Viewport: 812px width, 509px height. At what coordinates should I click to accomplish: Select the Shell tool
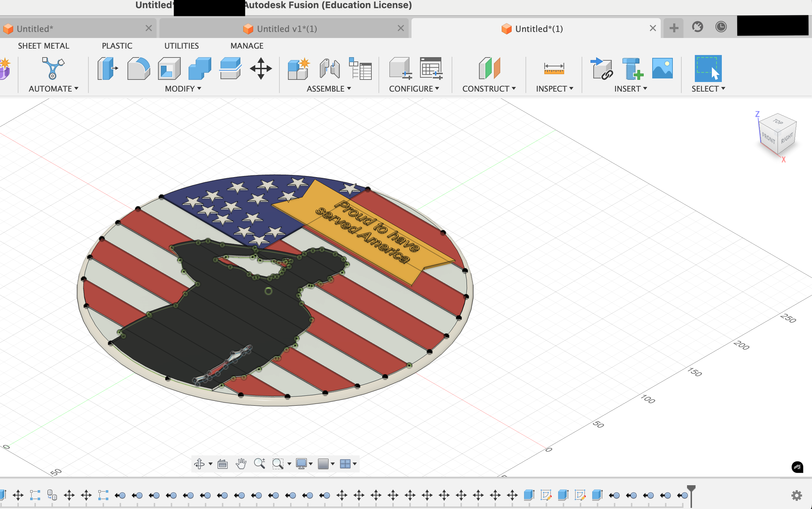(x=169, y=68)
